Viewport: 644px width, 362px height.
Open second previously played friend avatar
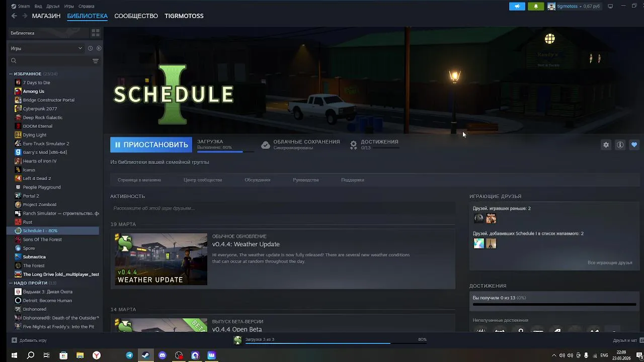pos(491,218)
